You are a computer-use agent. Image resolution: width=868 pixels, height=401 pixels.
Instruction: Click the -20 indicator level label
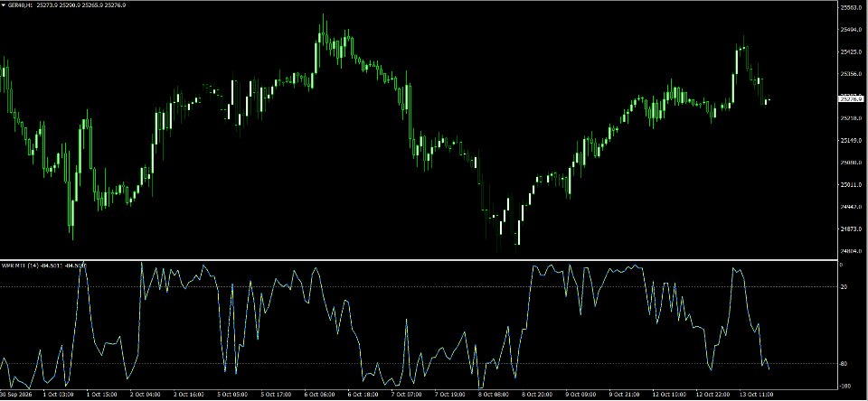(x=844, y=286)
